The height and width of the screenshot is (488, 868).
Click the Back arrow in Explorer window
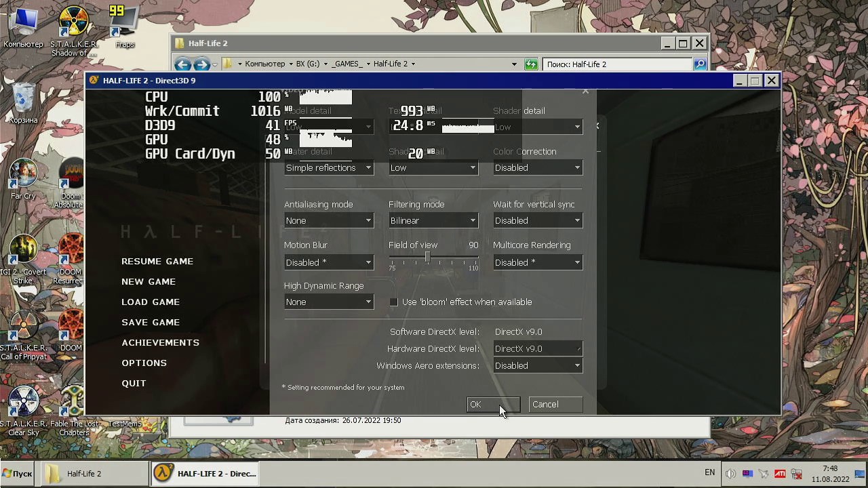point(182,64)
